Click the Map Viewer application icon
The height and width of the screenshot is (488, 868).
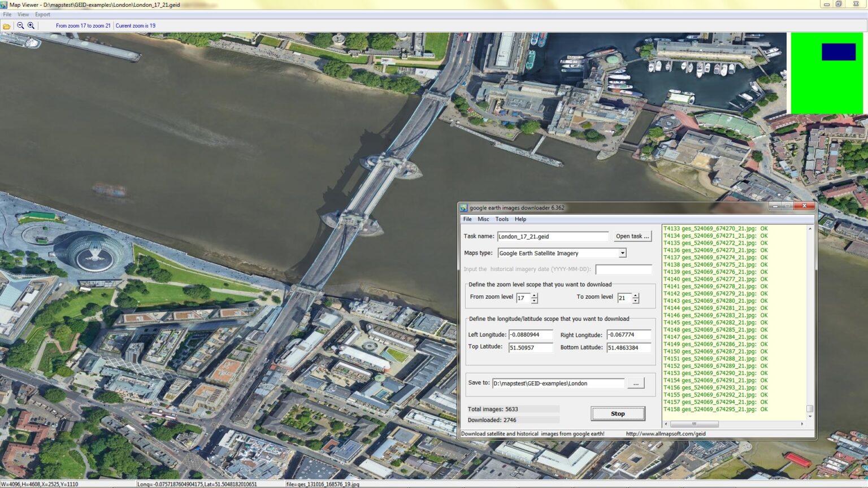click(x=5, y=5)
